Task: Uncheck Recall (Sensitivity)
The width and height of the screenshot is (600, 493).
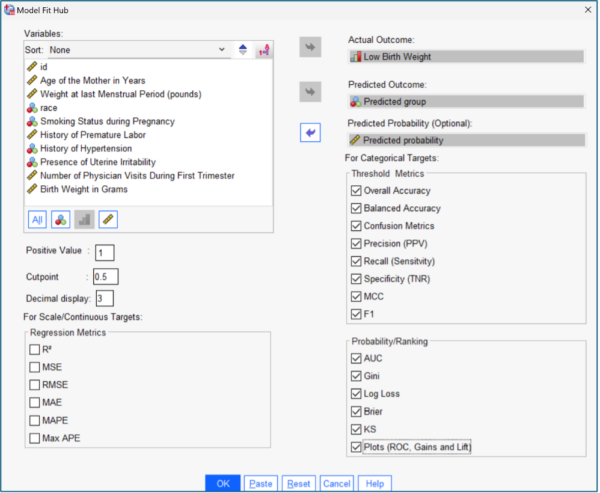Action: [x=356, y=261]
